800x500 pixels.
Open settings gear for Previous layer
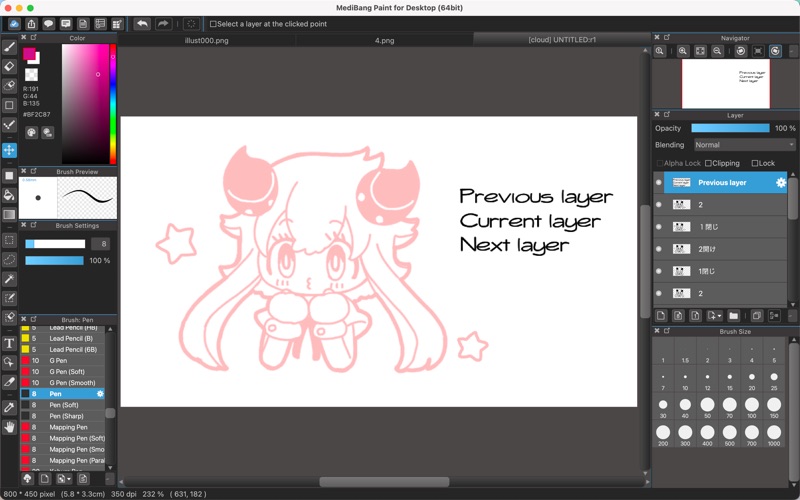(x=781, y=183)
